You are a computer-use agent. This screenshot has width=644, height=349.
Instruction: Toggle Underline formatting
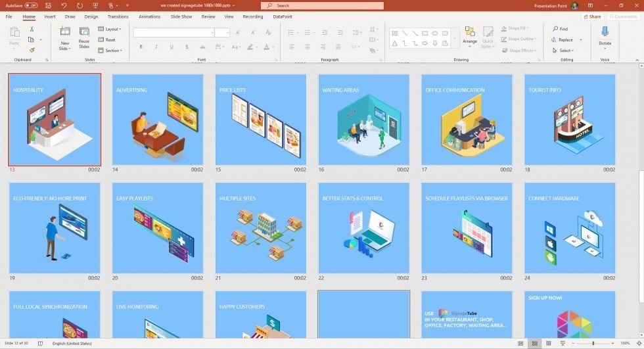click(x=172, y=47)
